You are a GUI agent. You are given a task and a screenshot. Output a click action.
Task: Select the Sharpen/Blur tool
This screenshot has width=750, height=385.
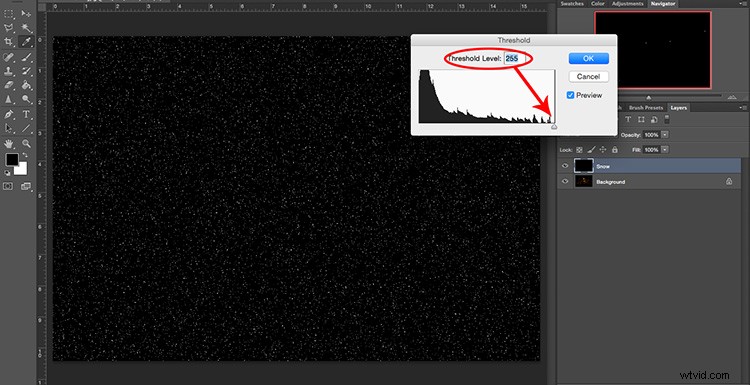point(9,99)
